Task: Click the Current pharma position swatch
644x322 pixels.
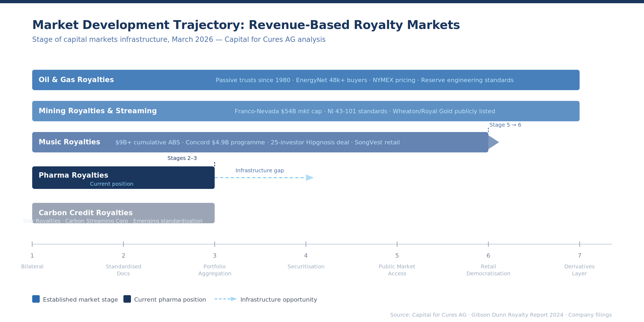Action: point(127,299)
